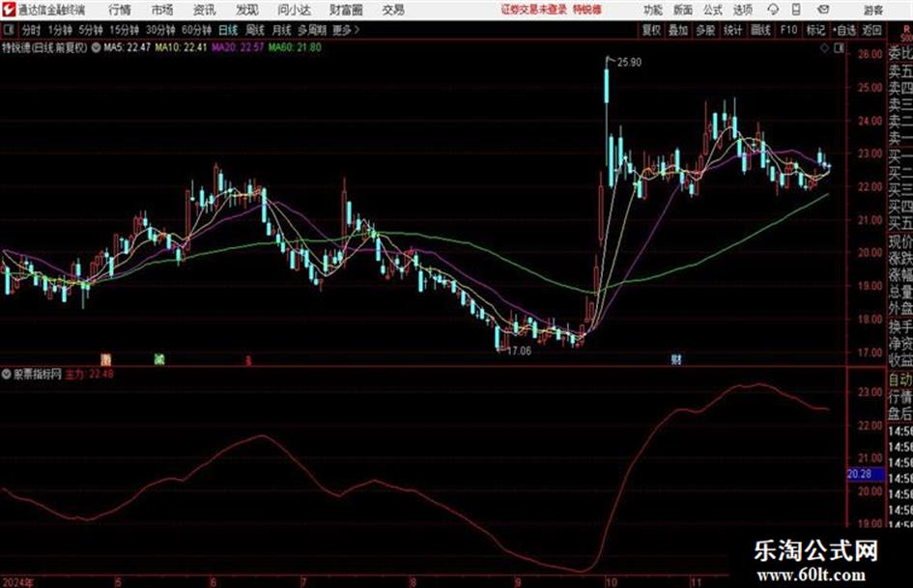Image resolution: width=913 pixels, height=588 pixels.
Task: Open the customer service headset icon
Action: tap(773, 10)
